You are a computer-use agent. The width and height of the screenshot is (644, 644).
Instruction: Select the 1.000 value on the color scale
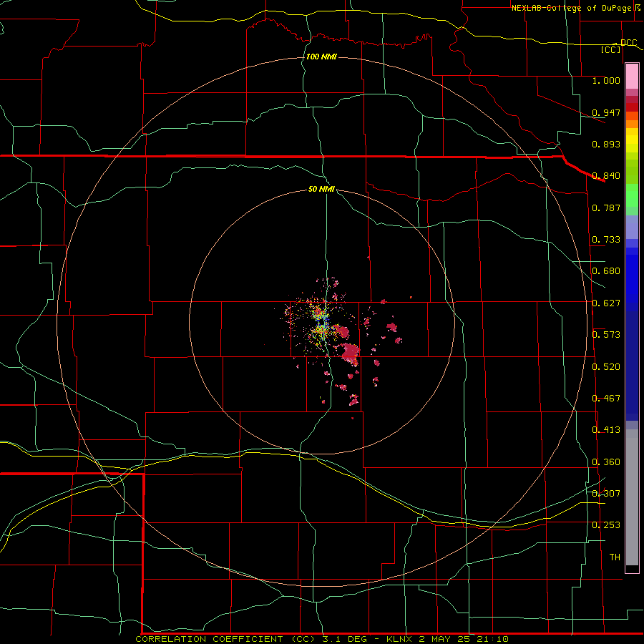coord(606,80)
